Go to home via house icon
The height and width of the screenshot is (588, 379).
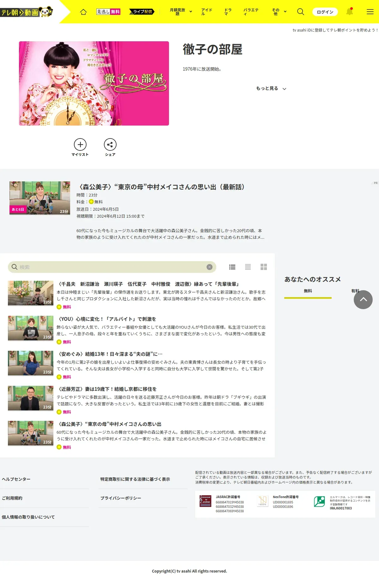[x=83, y=12]
